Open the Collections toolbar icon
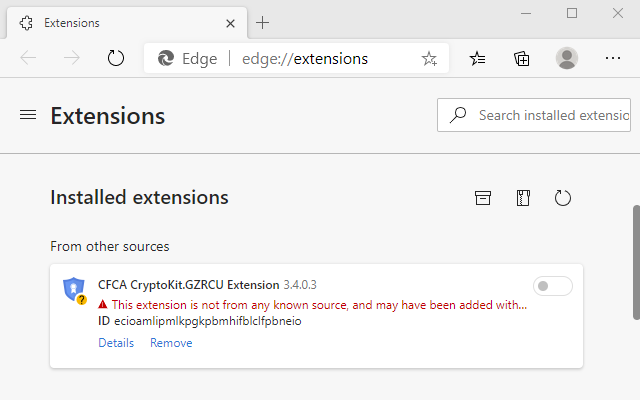 coord(522,58)
